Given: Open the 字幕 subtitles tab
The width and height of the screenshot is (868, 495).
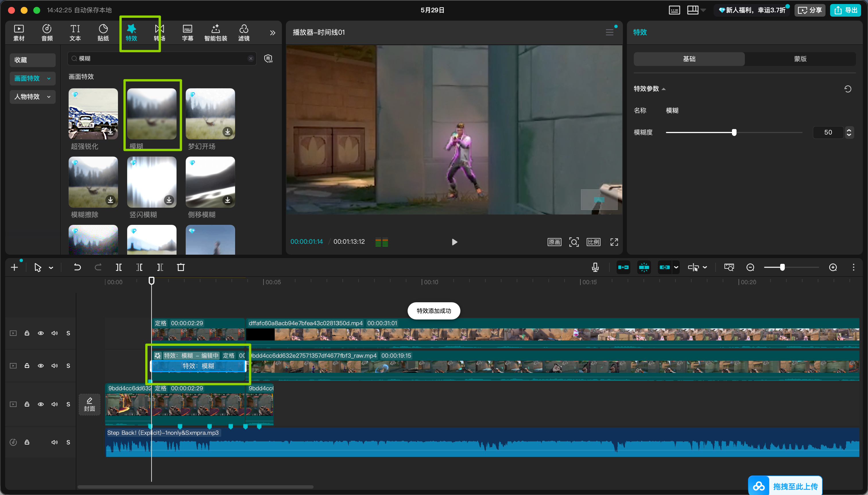Looking at the screenshot, I should pyautogui.click(x=187, y=33).
